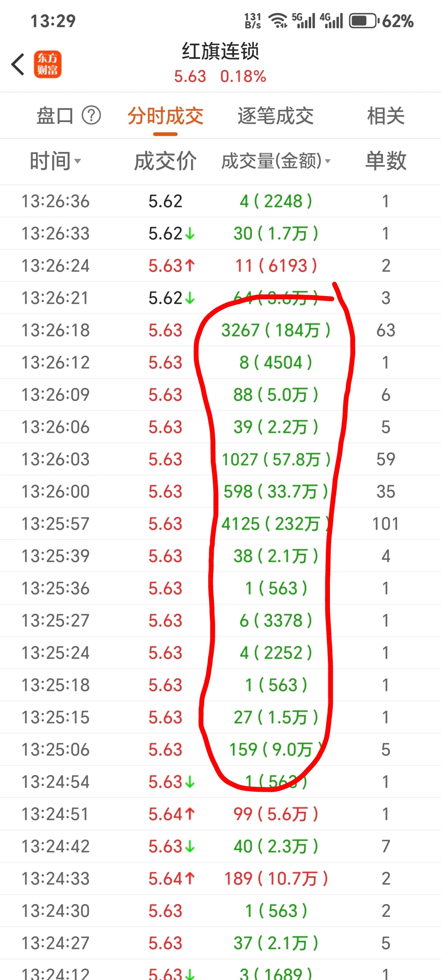Expand the 时间 sort dropdown

tap(56, 161)
